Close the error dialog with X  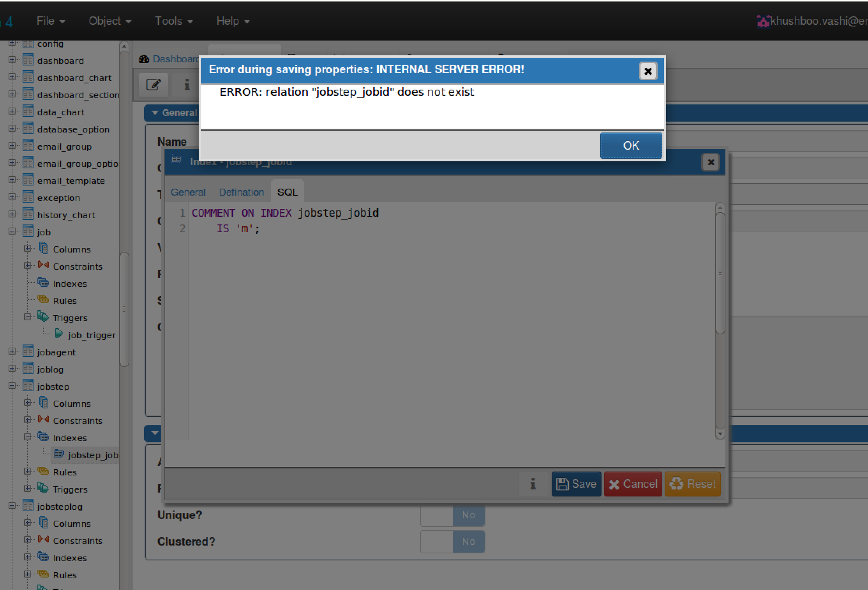tap(648, 71)
